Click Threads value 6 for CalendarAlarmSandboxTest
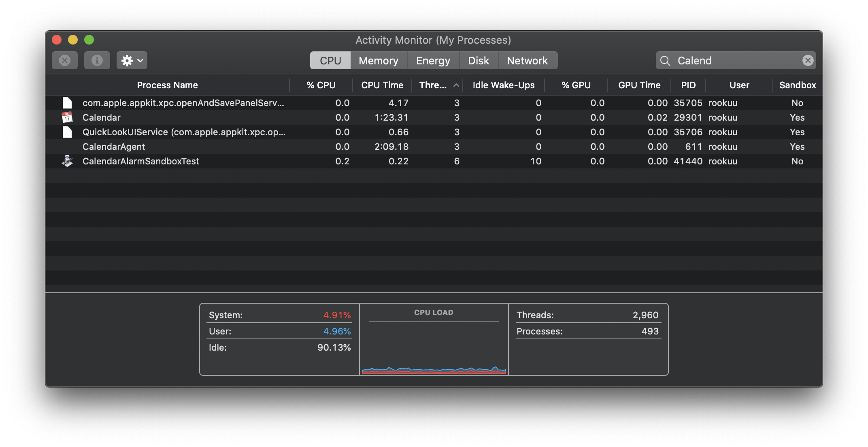 coord(457,161)
